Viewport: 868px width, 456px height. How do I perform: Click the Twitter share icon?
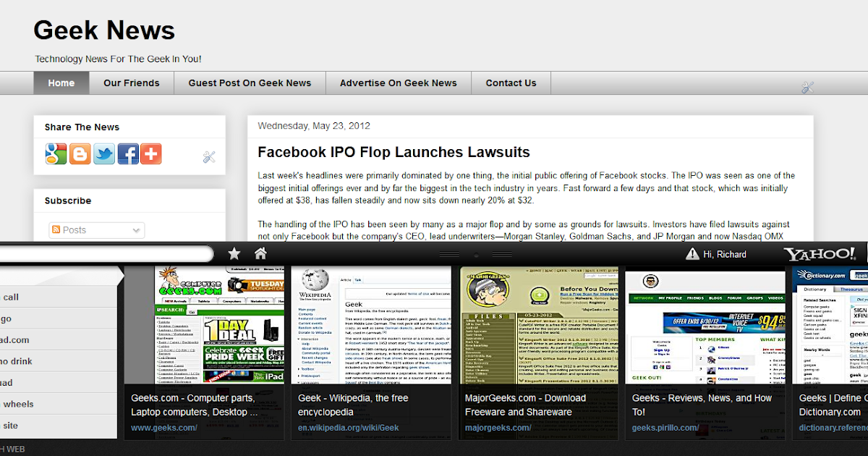[x=104, y=153]
